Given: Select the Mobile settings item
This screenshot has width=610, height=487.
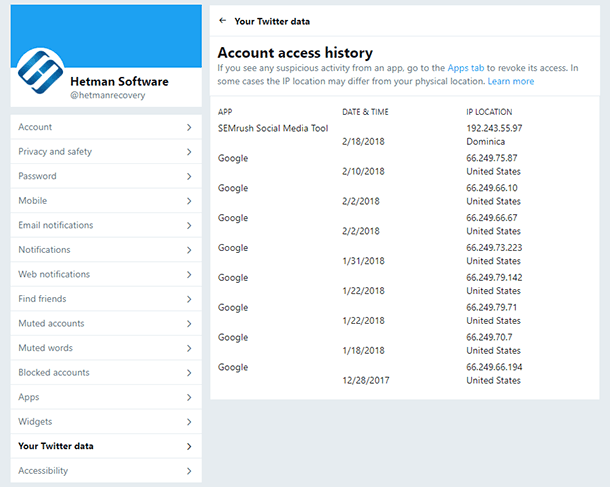Looking at the screenshot, I should [106, 200].
